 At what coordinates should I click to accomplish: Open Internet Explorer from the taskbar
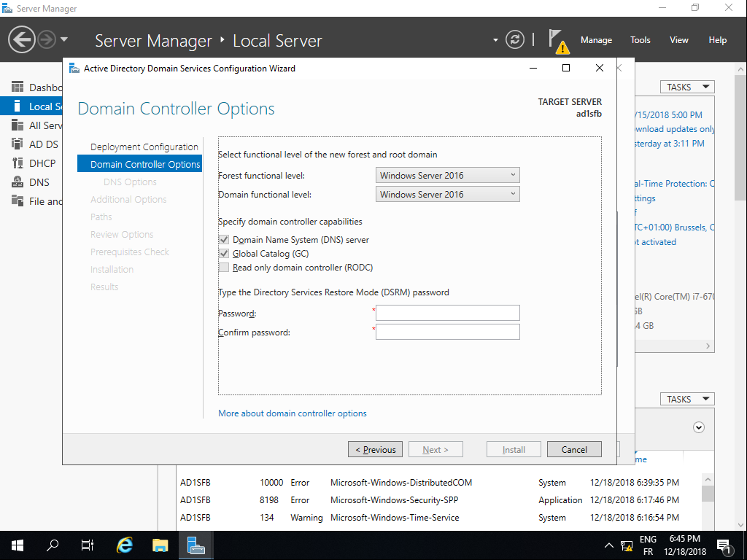(125, 545)
